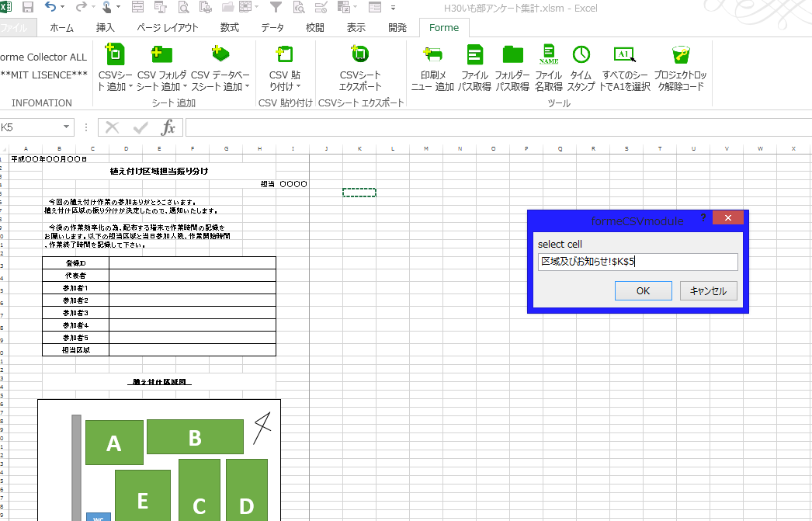
Task: Click the Insert Function fx button
Action: (168, 127)
